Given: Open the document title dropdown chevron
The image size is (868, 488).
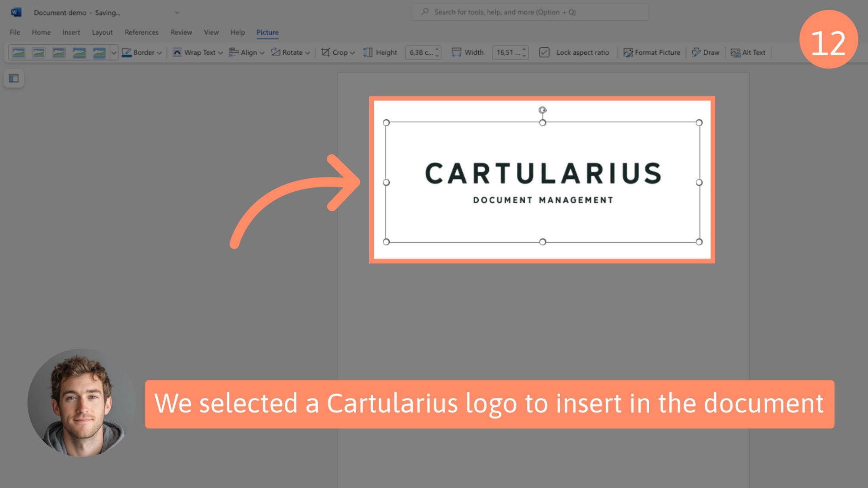Looking at the screenshot, I should pos(177,13).
